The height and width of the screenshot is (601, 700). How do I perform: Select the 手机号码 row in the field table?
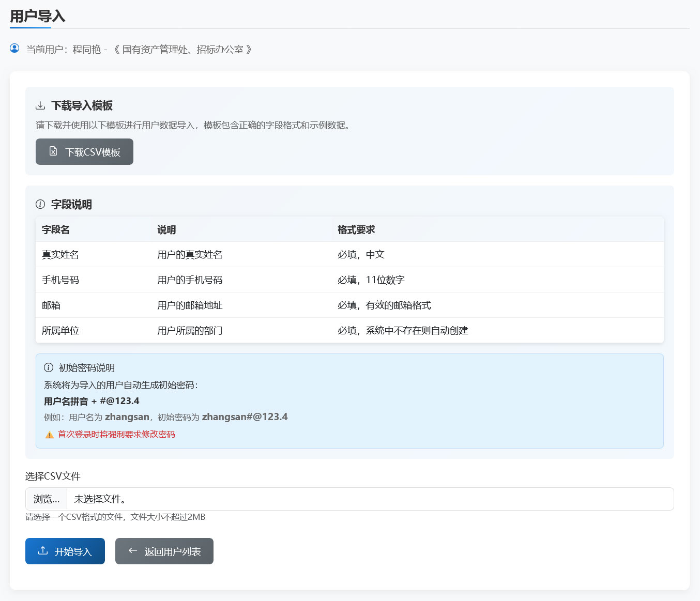207,280
